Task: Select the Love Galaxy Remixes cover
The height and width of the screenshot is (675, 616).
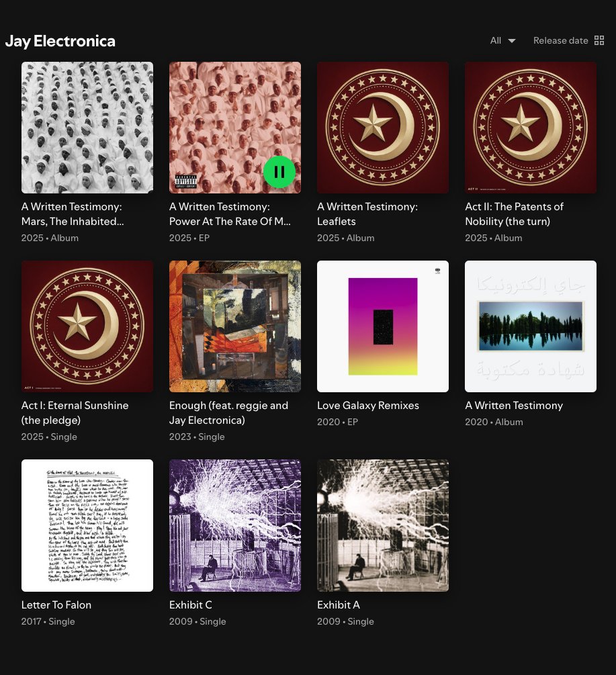Action: tap(383, 326)
